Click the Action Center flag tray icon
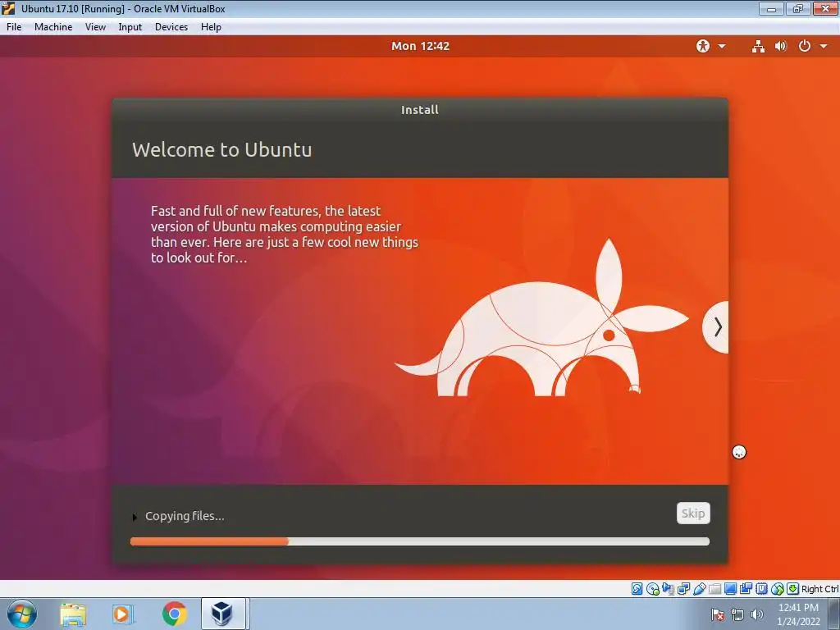The width and height of the screenshot is (840, 630). click(x=717, y=614)
